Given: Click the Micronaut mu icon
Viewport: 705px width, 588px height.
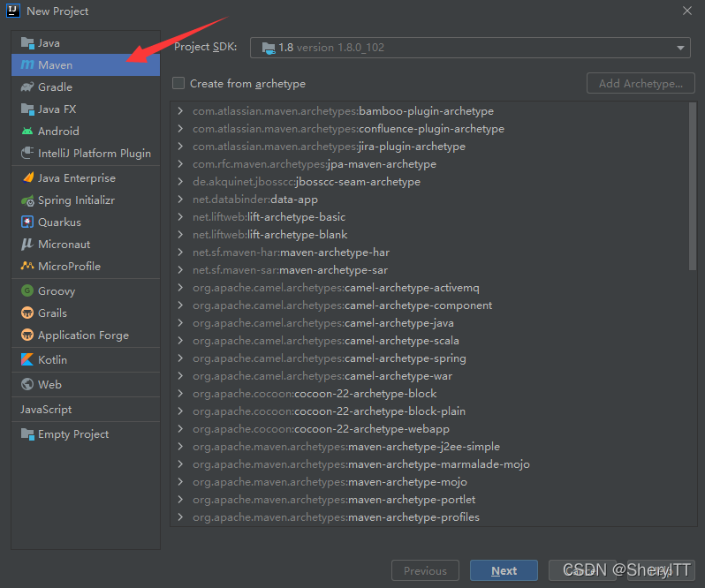Looking at the screenshot, I should click(x=27, y=244).
